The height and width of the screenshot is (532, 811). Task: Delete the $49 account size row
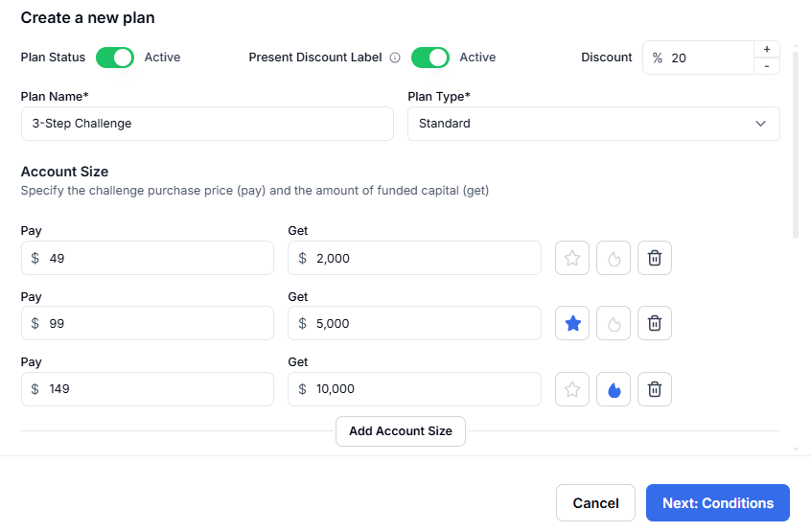tap(655, 258)
